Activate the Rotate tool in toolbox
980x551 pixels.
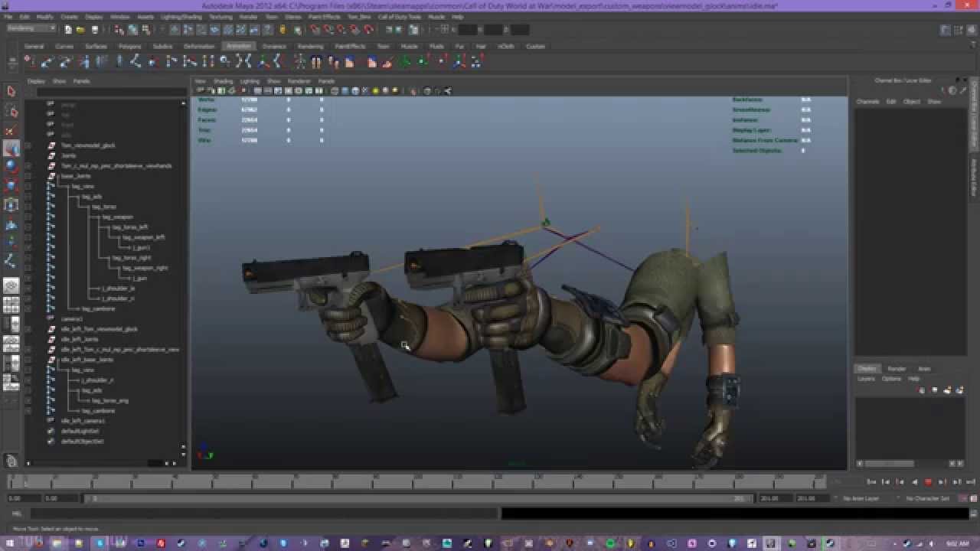[x=11, y=167]
